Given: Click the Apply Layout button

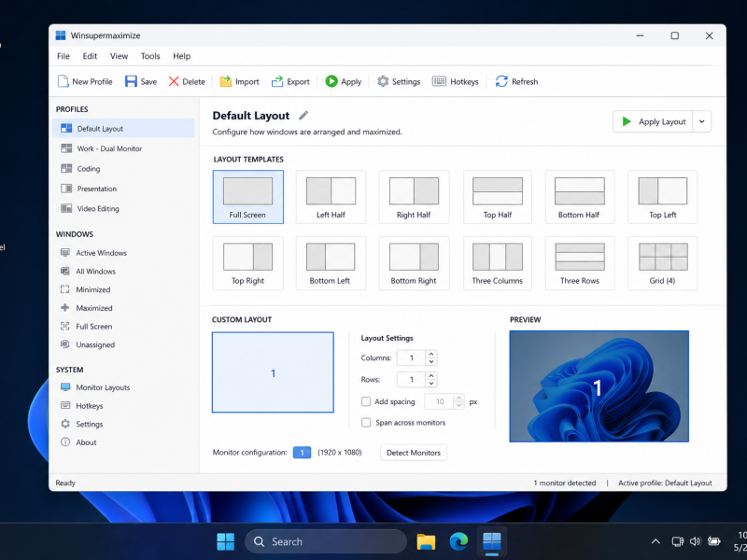Looking at the screenshot, I should (x=653, y=121).
